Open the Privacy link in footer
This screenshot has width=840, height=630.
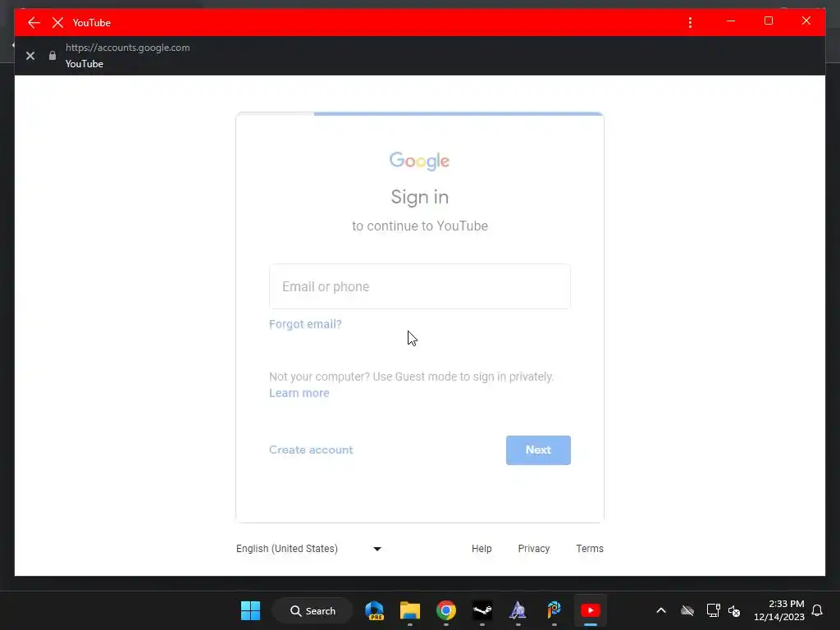coord(533,549)
